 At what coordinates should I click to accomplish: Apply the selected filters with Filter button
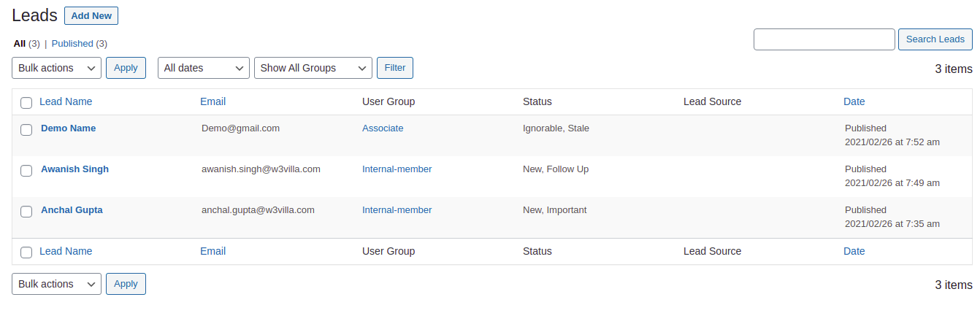pyautogui.click(x=395, y=68)
